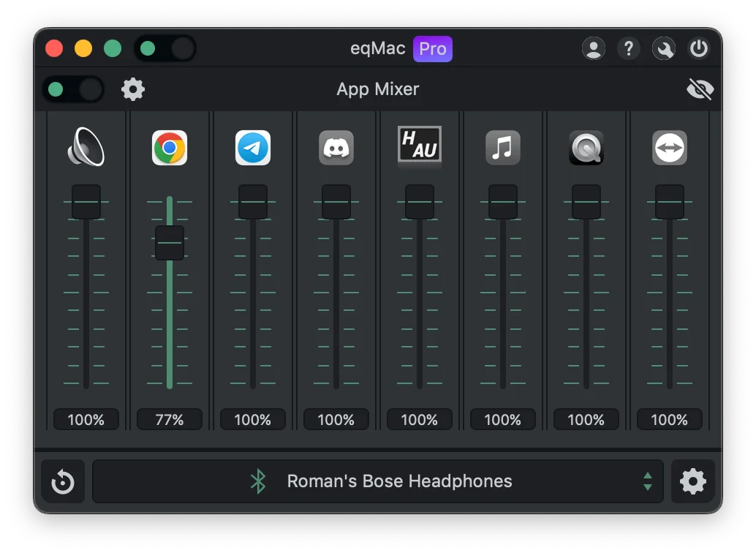Image resolution: width=756 pixels, height=553 pixels.
Task: Click the Telegram volume slider handle
Action: [x=253, y=202]
